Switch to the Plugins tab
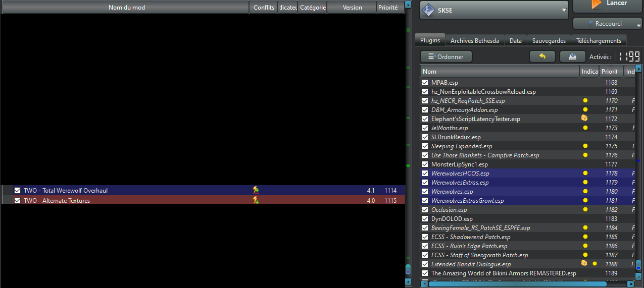Viewport: 644px width, 288px height. 430,40
